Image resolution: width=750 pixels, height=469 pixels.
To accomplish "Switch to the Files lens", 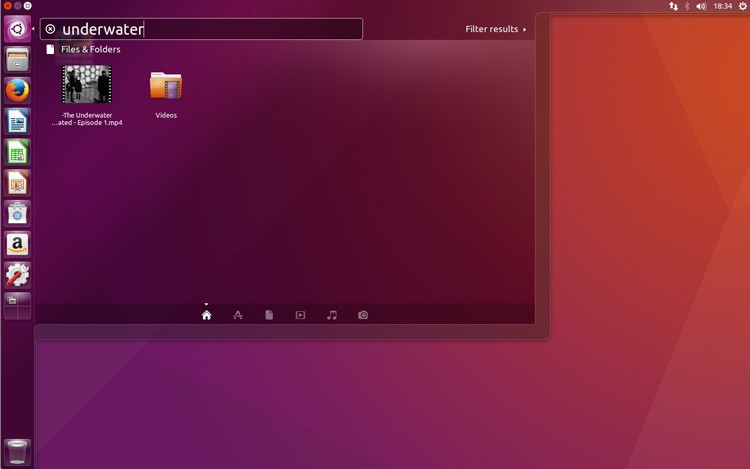I will pyautogui.click(x=269, y=315).
